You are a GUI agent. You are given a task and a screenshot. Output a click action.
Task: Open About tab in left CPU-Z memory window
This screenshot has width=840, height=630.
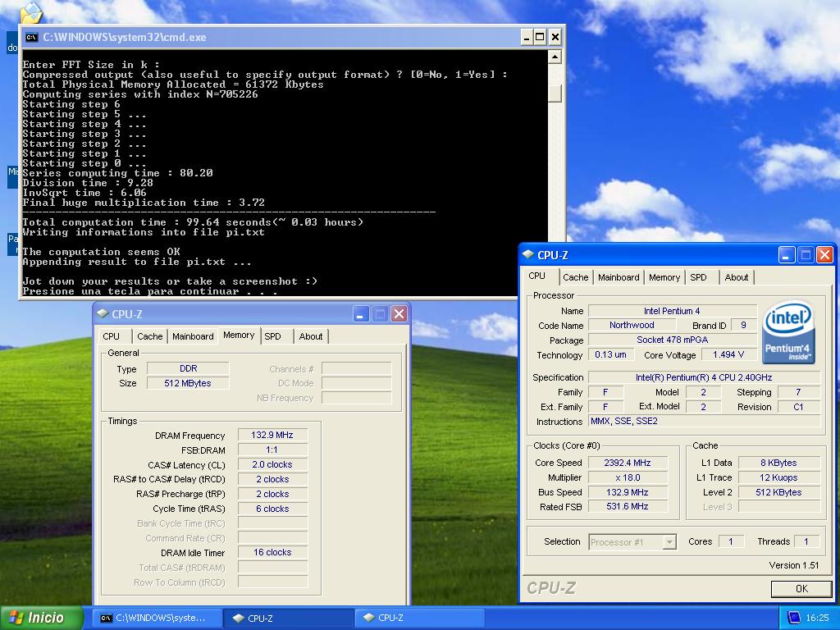[311, 336]
